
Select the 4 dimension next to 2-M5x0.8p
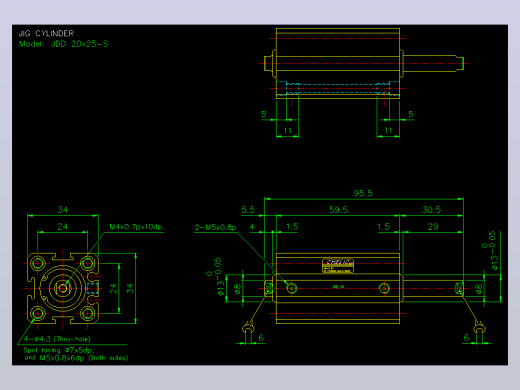pyautogui.click(x=252, y=227)
